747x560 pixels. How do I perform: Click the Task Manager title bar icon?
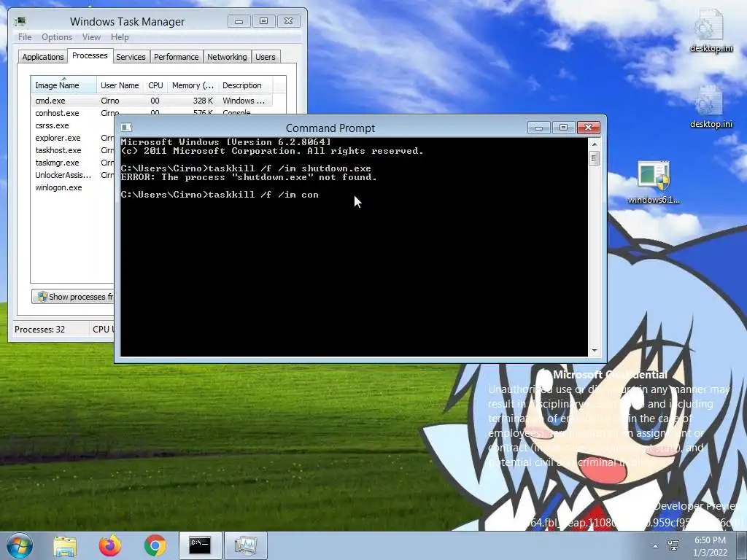pos(20,21)
